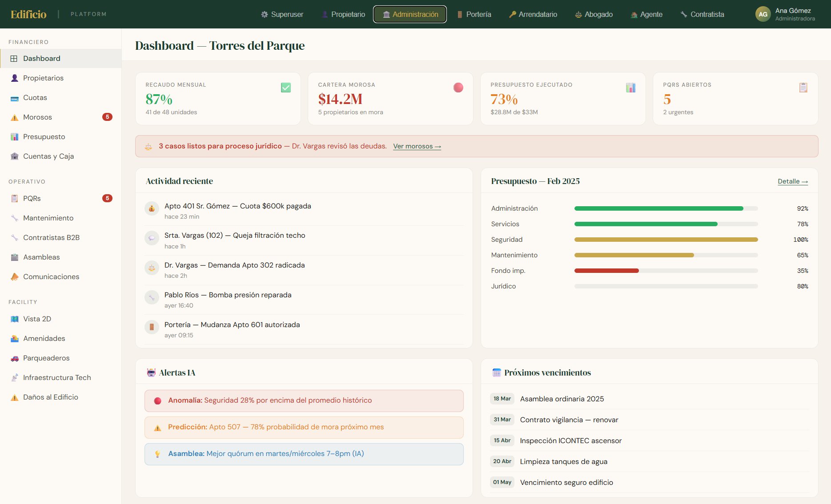The image size is (831, 504).
Task: Click 'Limpieza tanques de agua'
Action: pos(564,462)
